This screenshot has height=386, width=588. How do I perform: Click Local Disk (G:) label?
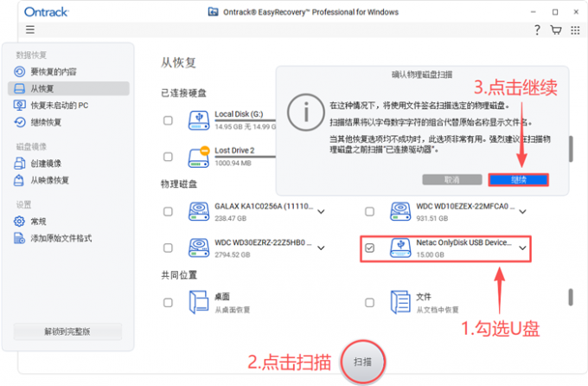pyautogui.click(x=239, y=113)
